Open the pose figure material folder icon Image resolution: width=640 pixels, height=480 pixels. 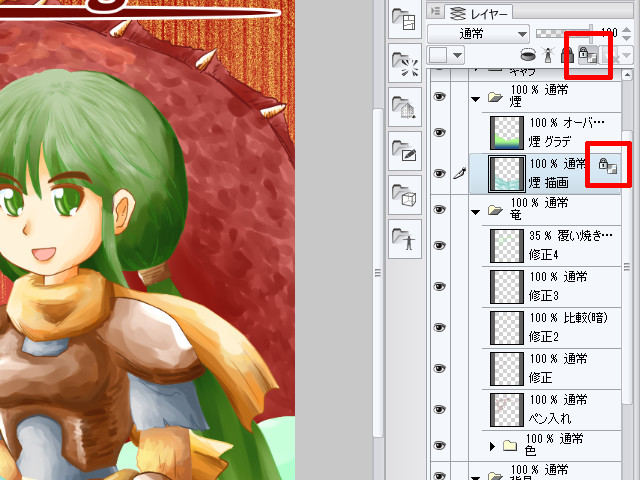(x=404, y=239)
